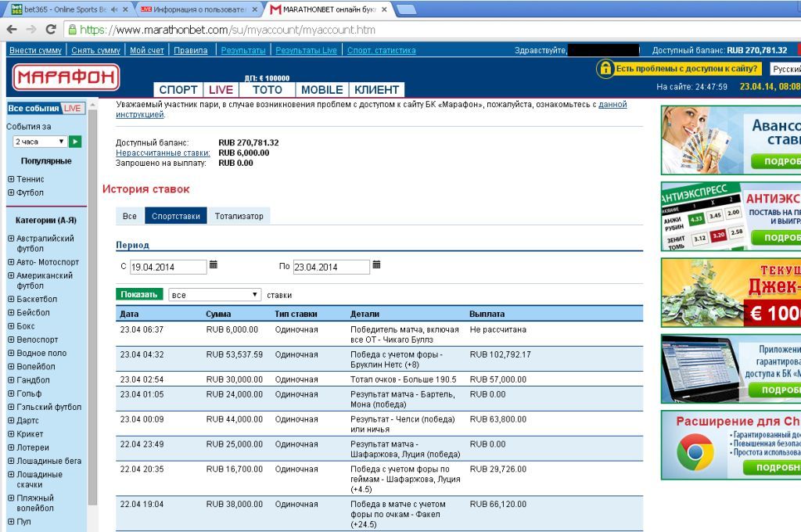The width and height of the screenshot is (801, 532).
Task: Expand the Гольф category
Action: 11,394
